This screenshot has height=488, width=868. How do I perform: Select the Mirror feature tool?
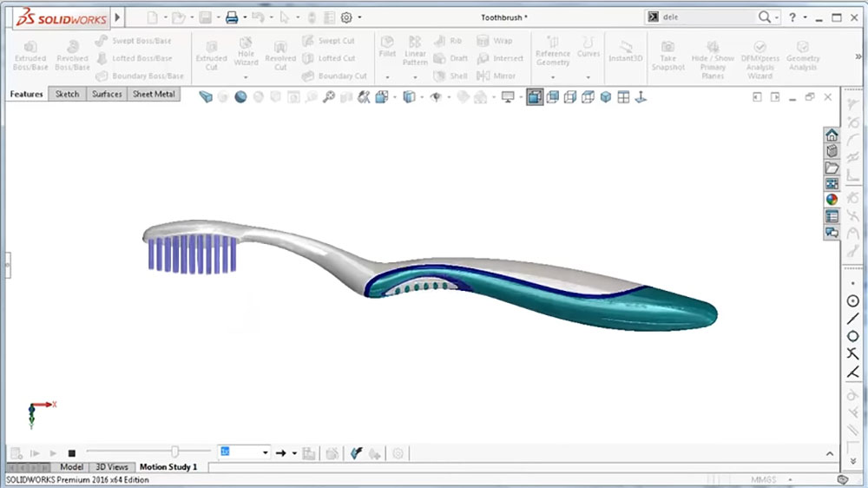click(x=496, y=76)
